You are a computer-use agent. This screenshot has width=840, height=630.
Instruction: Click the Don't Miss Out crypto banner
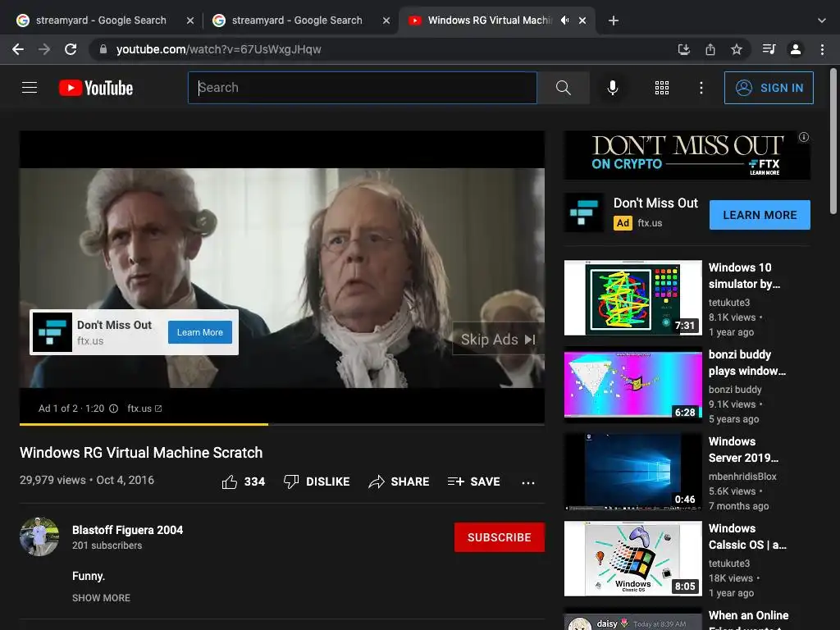[687, 155]
